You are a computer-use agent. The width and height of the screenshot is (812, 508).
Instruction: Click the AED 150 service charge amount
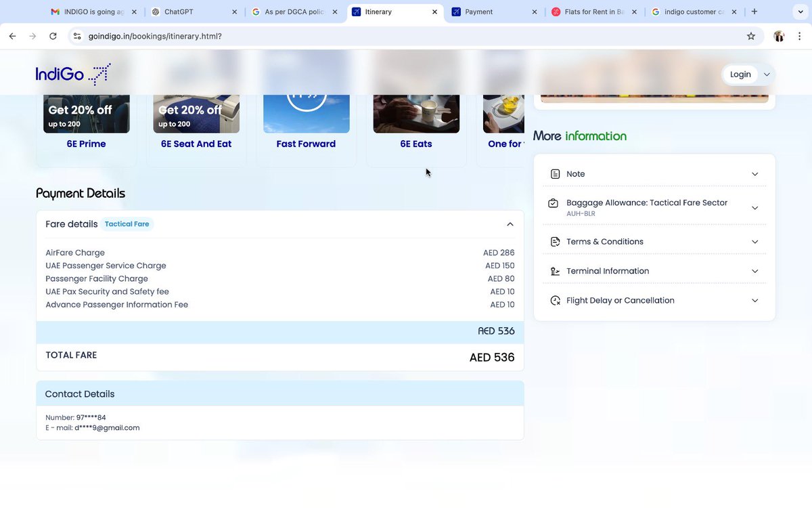500,266
